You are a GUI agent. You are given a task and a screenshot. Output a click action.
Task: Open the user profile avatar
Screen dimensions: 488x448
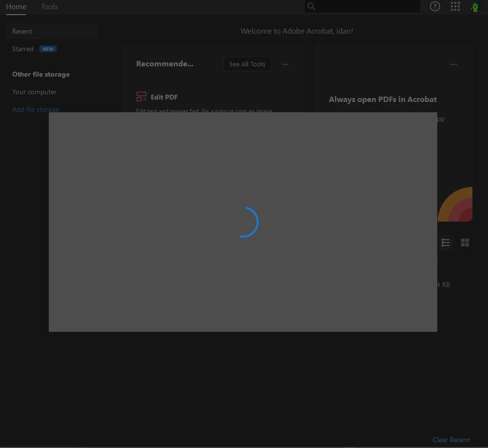tap(475, 6)
